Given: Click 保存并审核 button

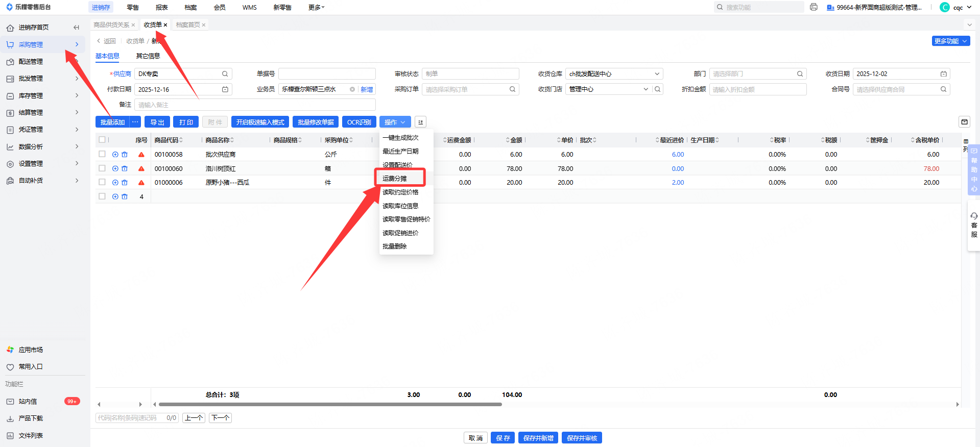Looking at the screenshot, I should [582, 438].
